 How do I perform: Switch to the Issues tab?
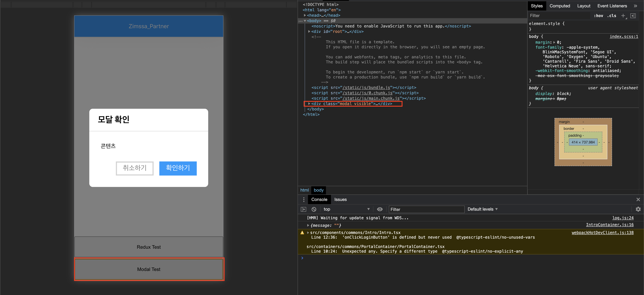[x=340, y=200]
